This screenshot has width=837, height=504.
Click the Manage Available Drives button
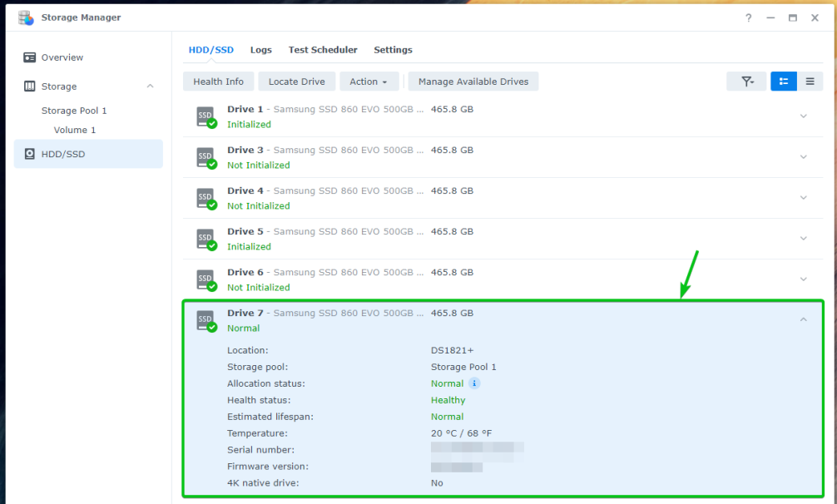click(x=473, y=82)
